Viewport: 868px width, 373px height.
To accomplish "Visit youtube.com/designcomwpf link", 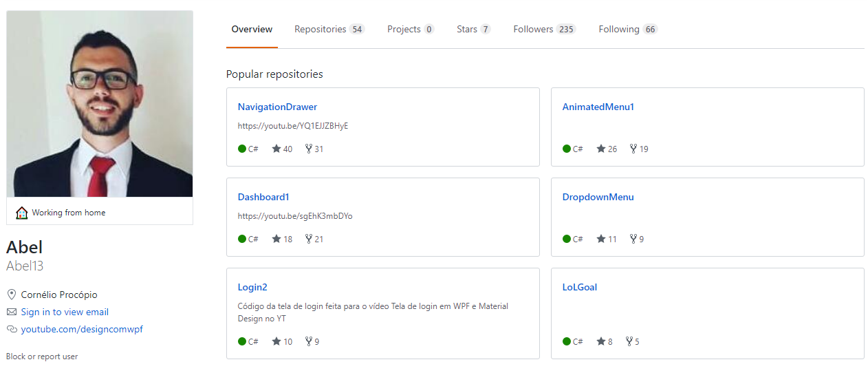I will point(82,329).
